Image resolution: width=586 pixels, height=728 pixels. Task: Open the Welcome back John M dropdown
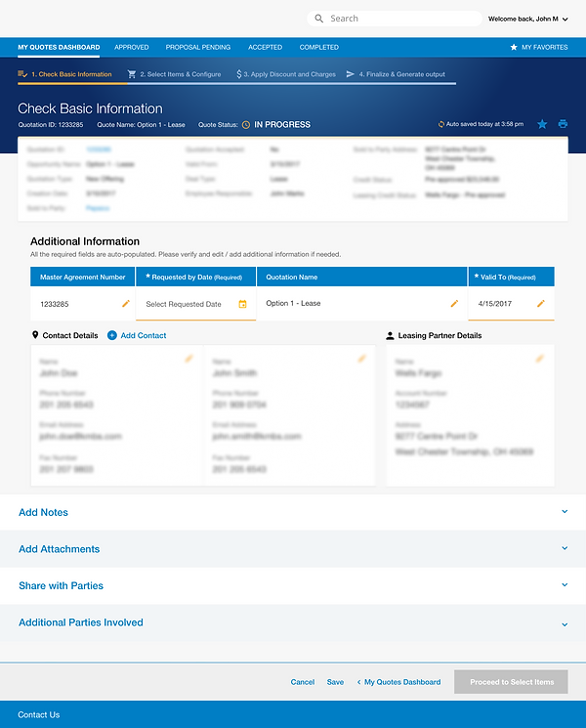click(528, 19)
